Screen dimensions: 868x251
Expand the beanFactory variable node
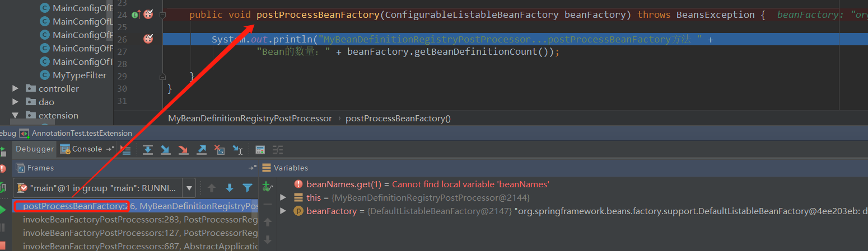pyautogui.click(x=283, y=211)
